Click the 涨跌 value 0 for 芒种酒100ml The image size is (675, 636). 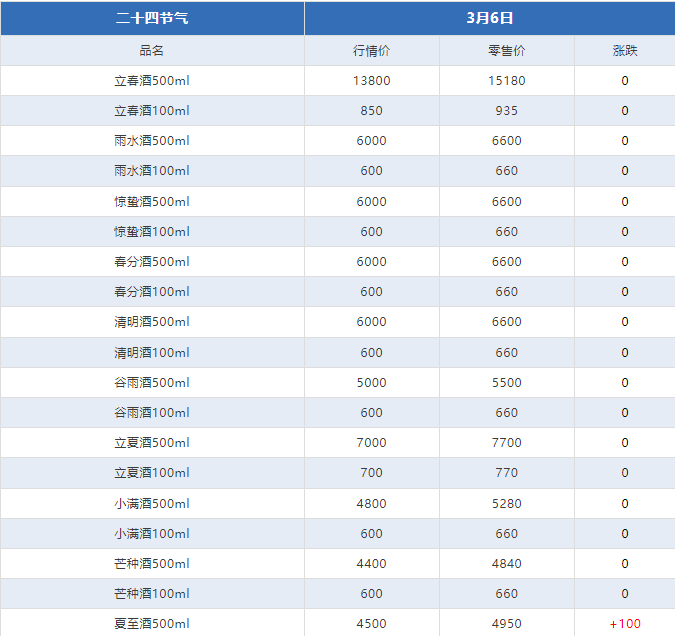[x=625, y=594]
